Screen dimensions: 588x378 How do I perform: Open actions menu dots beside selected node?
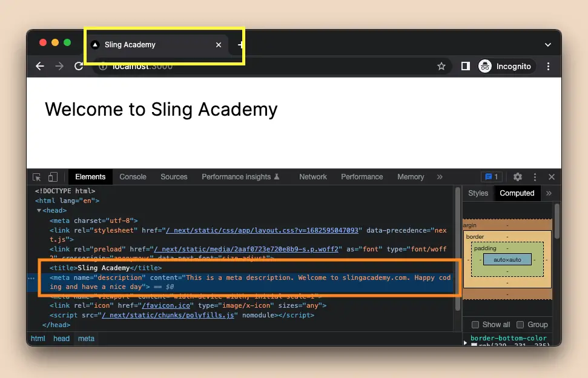coord(31,278)
